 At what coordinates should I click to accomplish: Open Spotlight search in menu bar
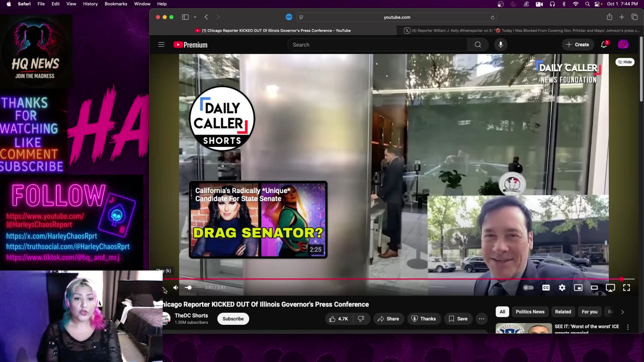[x=588, y=4]
